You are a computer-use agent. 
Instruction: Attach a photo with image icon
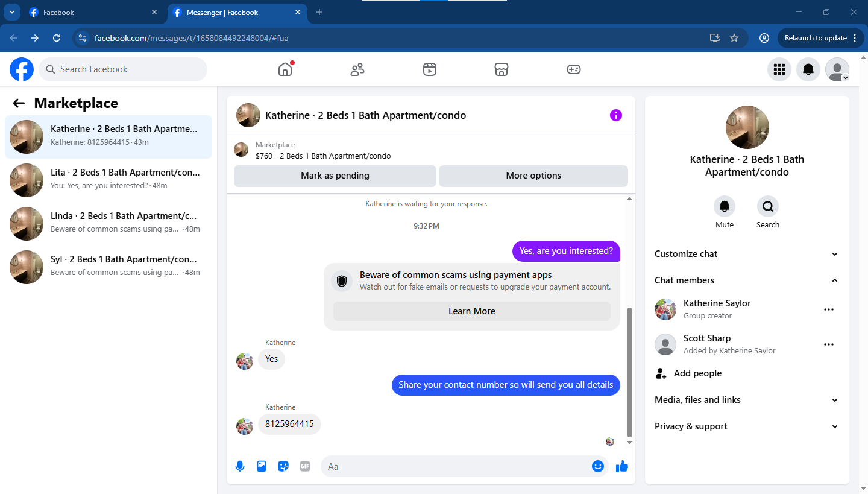262,466
